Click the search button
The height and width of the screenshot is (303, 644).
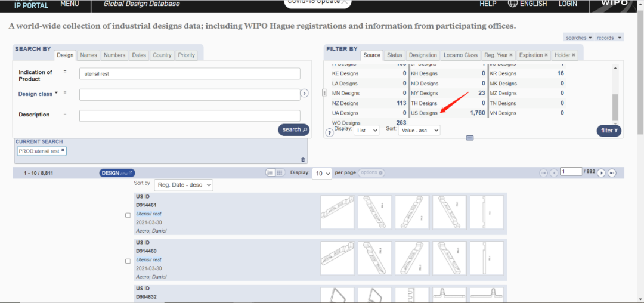[x=293, y=130]
